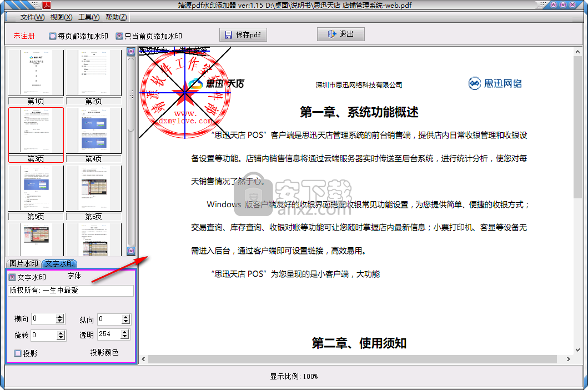This screenshot has height=390, width=588.
Task: Click the title bar maximize button
Action: 563,5
